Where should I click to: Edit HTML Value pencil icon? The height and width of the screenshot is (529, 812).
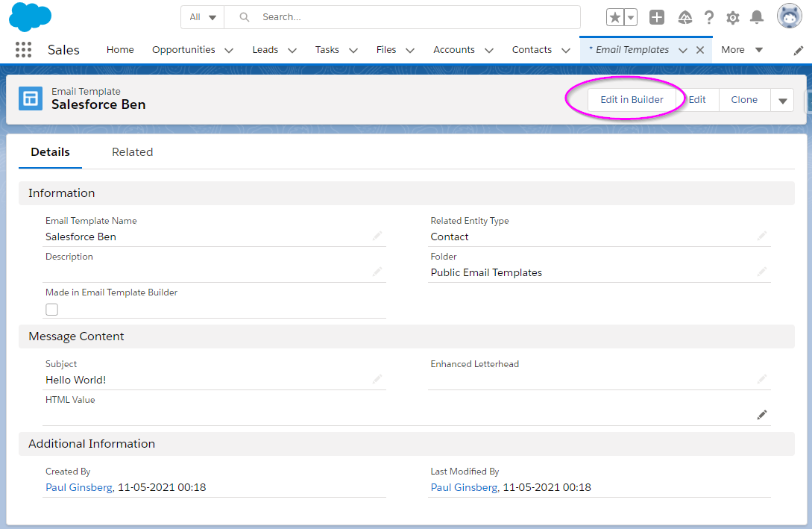762,415
